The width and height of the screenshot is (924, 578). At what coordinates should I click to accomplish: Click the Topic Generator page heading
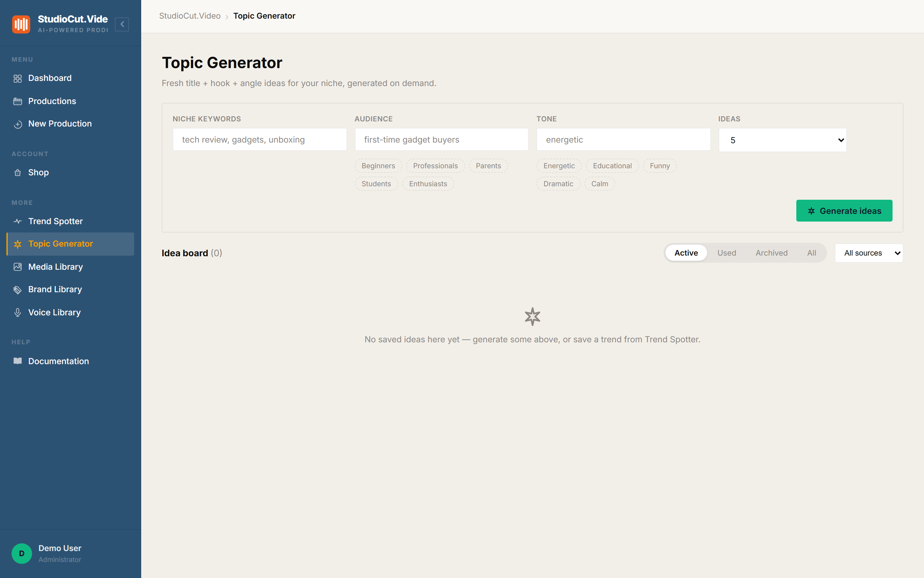click(x=222, y=63)
